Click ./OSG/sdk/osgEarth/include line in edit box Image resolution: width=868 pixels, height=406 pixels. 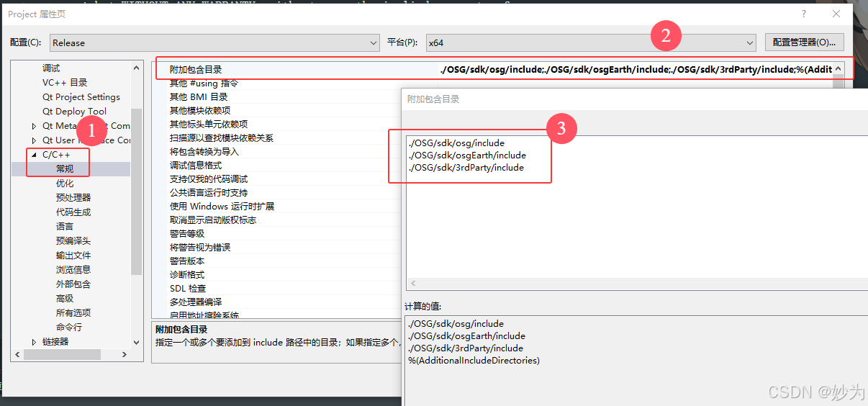point(466,155)
